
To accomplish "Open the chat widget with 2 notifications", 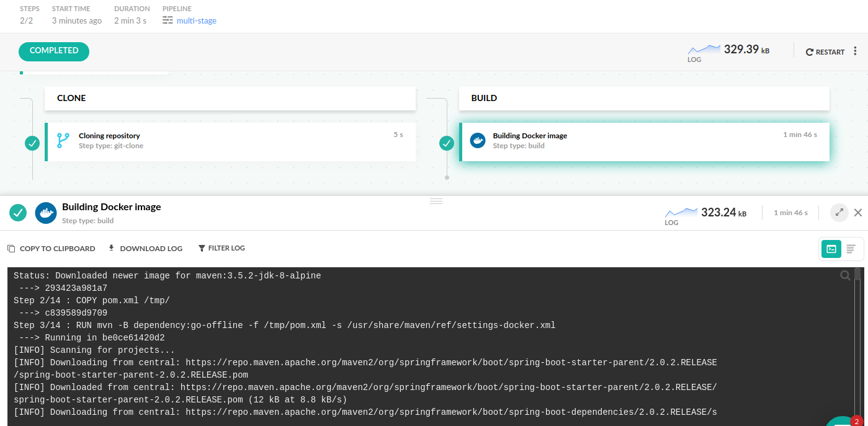I will [843, 422].
